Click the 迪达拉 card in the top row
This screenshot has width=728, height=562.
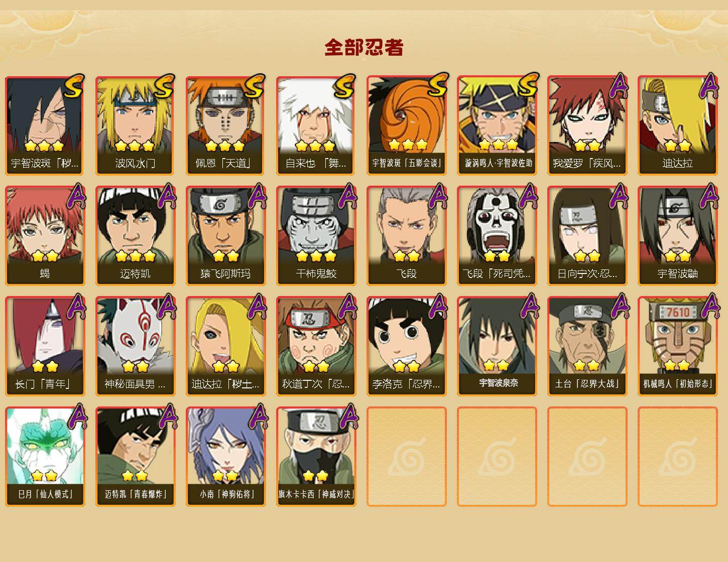coord(678,125)
